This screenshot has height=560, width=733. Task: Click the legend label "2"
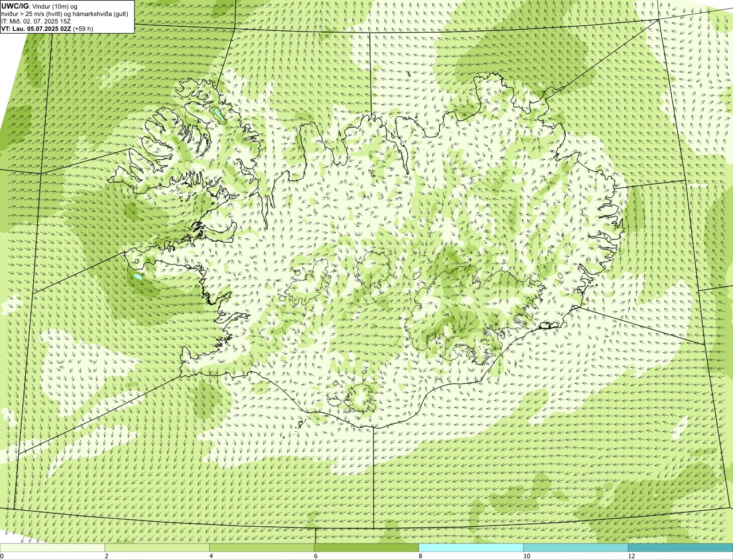106,556
